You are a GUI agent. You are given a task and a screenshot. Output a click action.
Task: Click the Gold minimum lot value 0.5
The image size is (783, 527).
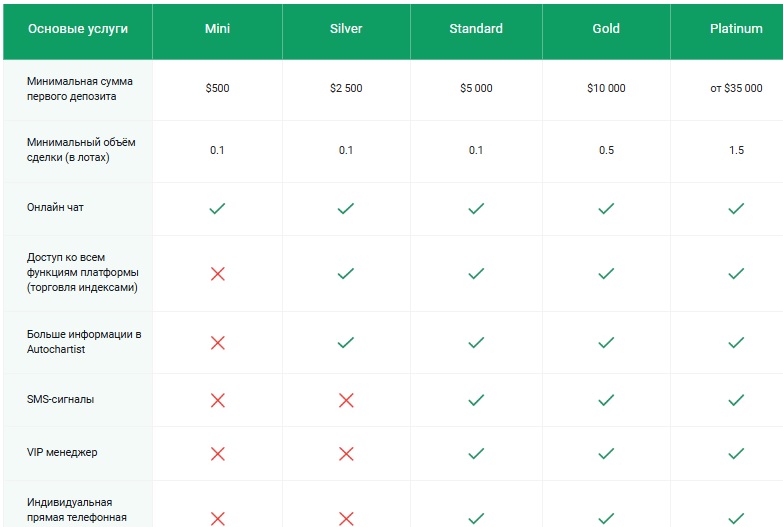pos(606,150)
